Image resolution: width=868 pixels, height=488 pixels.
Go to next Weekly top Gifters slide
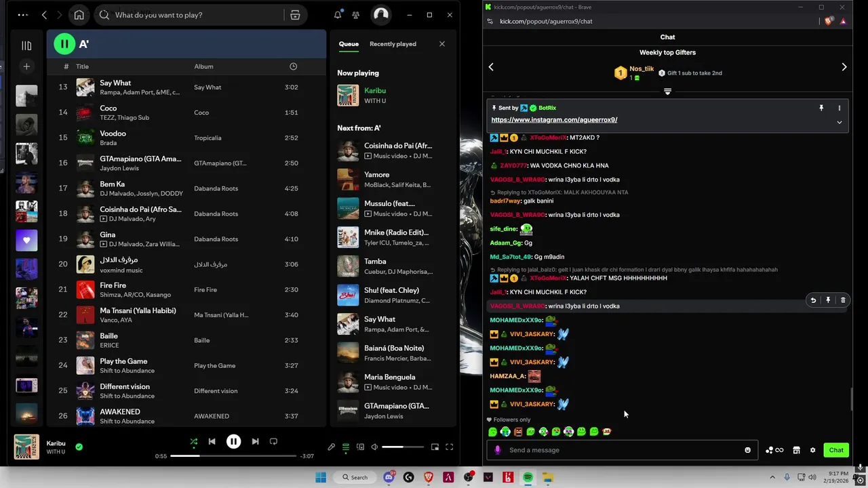844,66
